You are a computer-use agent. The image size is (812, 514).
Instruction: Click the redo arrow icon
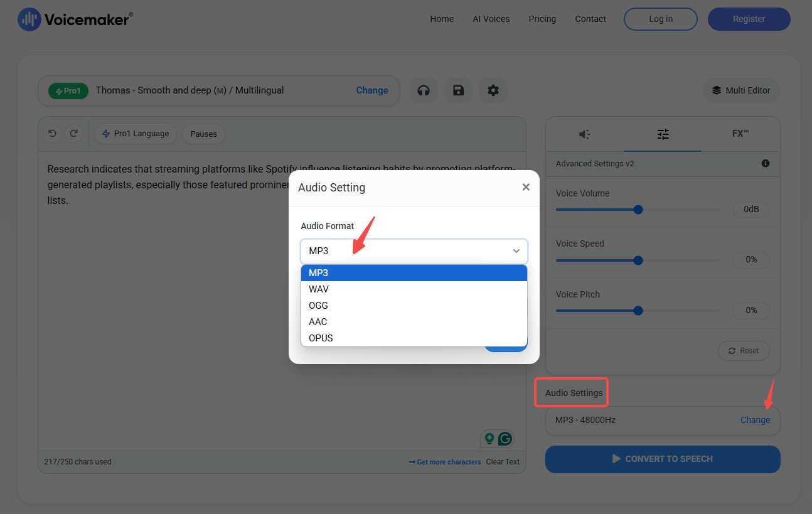73,133
